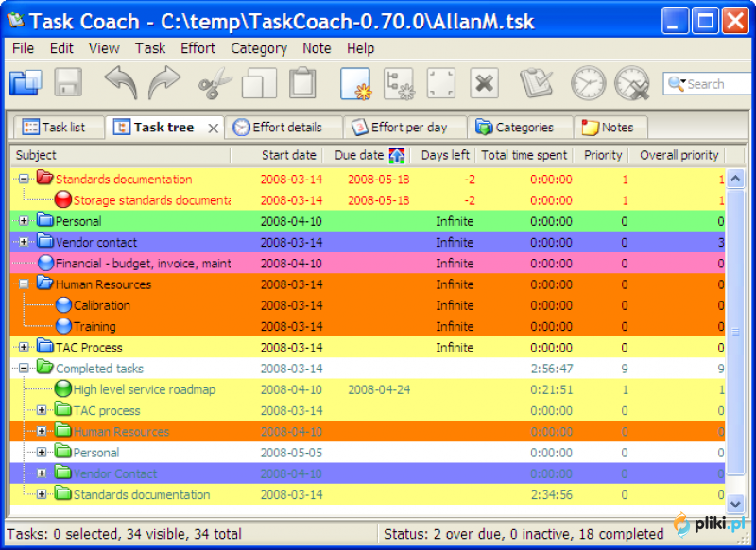
Task: Click the Save floppy disk icon
Action: tap(68, 83)
